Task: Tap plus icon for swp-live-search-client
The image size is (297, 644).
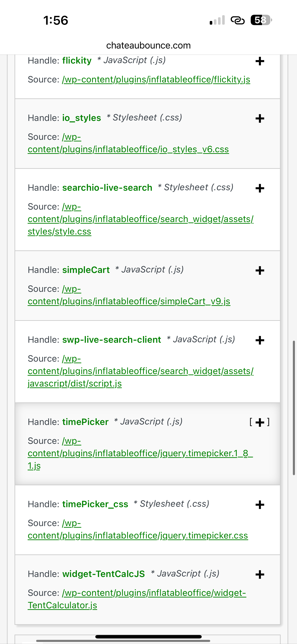Action: 260,340
